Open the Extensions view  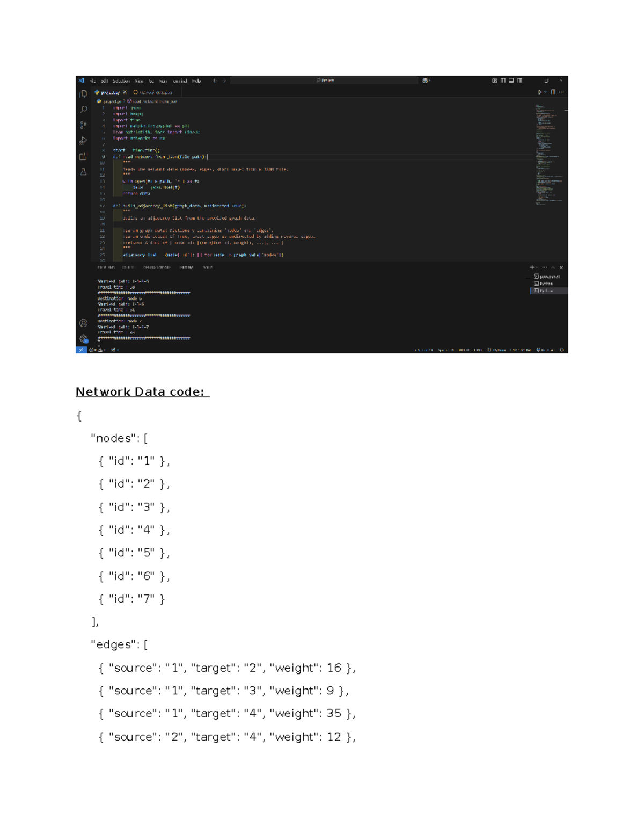(83, 156)
